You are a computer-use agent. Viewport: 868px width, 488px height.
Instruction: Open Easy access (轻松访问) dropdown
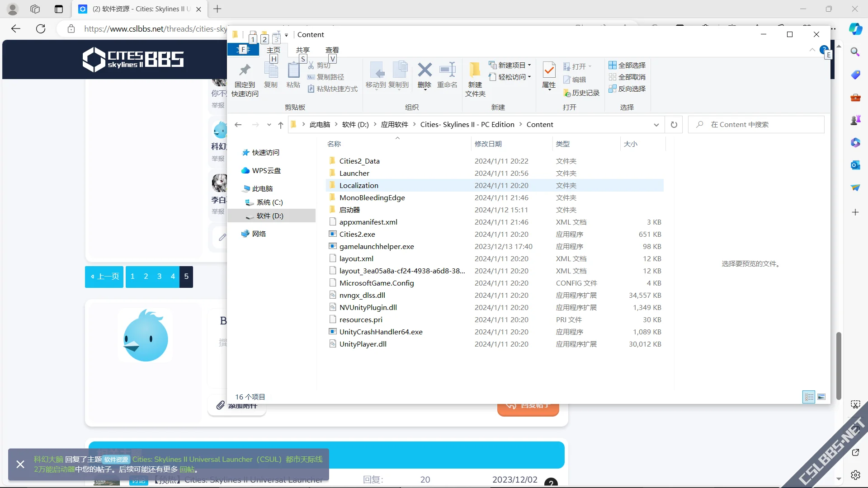[510, 77]
